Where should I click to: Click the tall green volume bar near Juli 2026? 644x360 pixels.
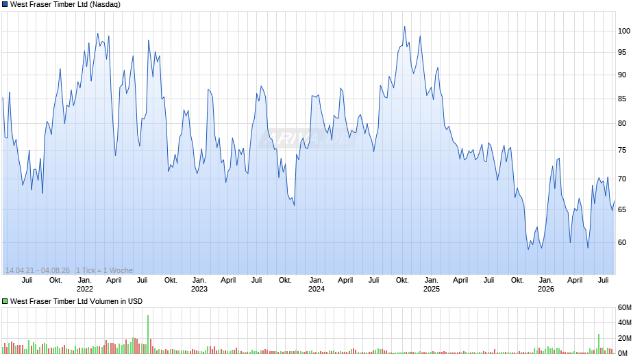click(x=599, y=344)
